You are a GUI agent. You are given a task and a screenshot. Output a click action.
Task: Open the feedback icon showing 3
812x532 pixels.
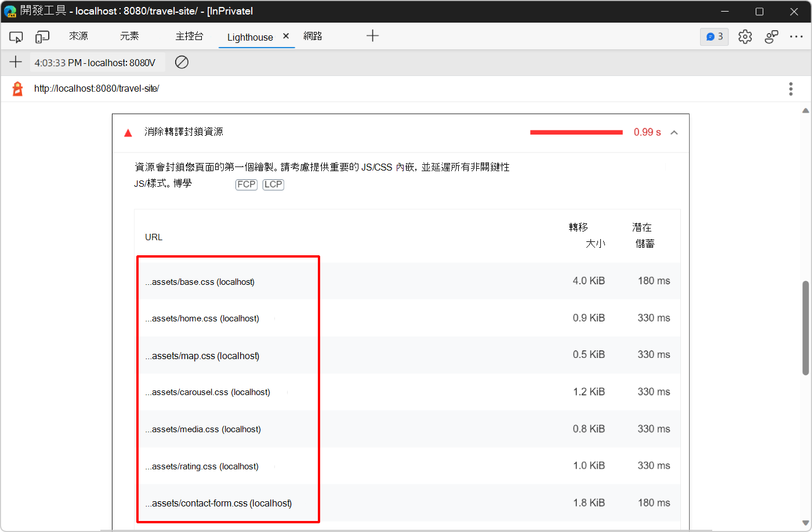point(714,36)
